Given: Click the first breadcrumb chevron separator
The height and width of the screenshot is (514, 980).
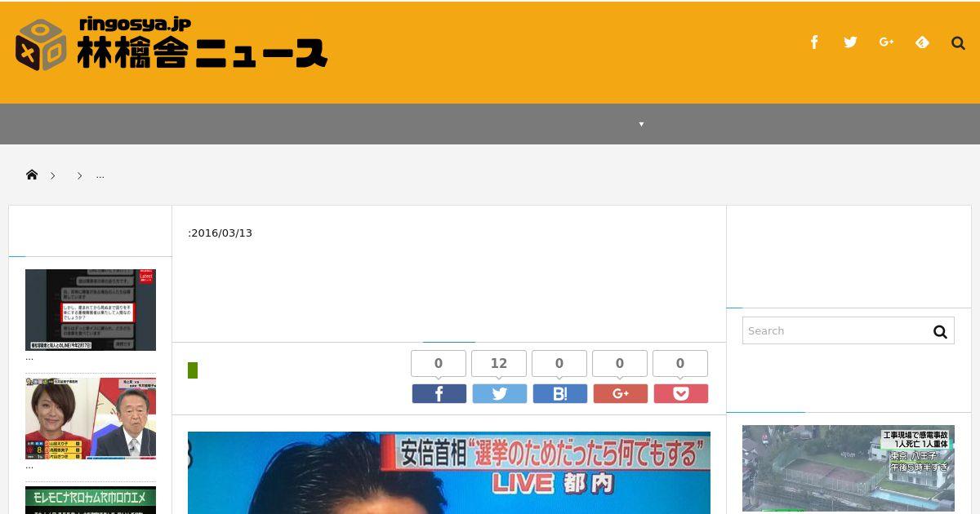Looking at the screenshot, I should coord(52,175).
